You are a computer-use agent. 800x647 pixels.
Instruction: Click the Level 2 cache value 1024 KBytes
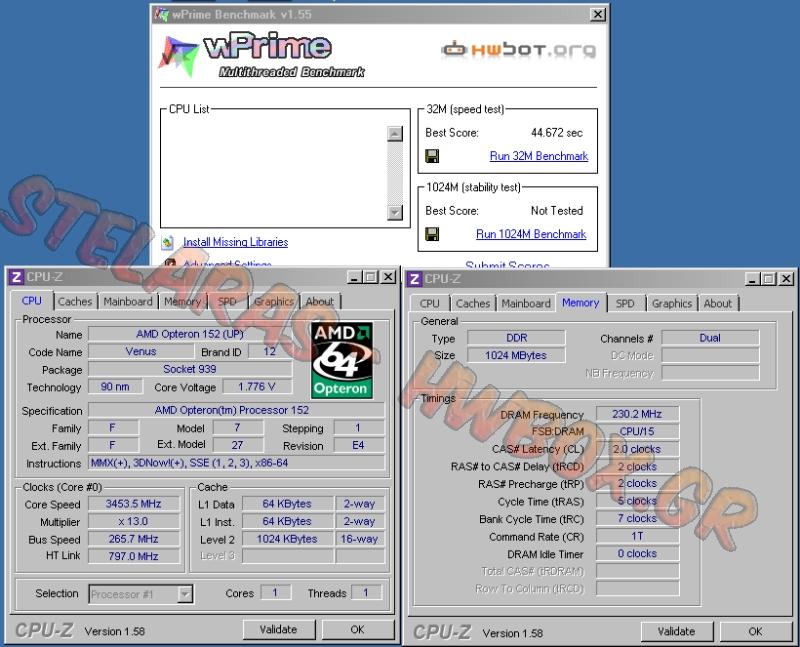pos(287,539)
